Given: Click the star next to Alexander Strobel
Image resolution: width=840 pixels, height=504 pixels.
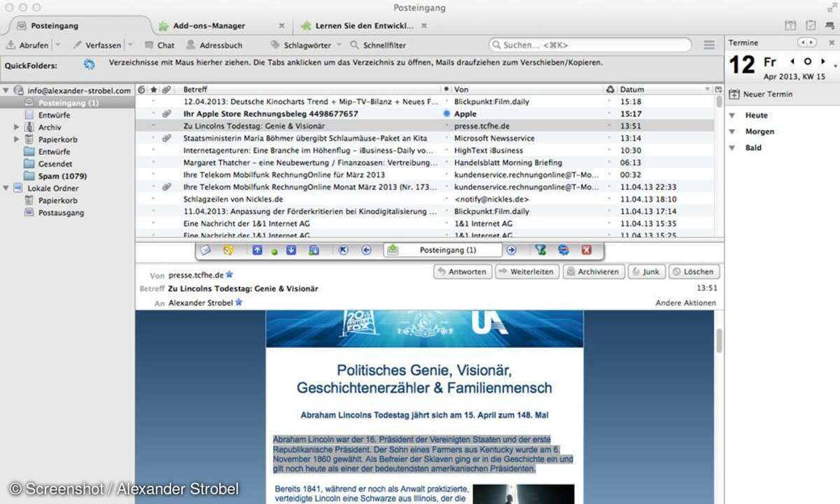Looking at the screenshot, I should click(x=239, y=302).
